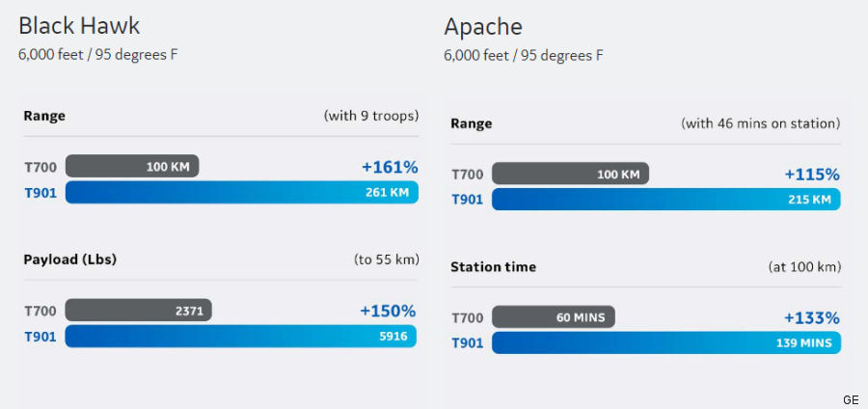Click the "(to 55 km)" payload note
This screenshot has width=868, height=409.
pyautogui.click(x=386, y=259)
